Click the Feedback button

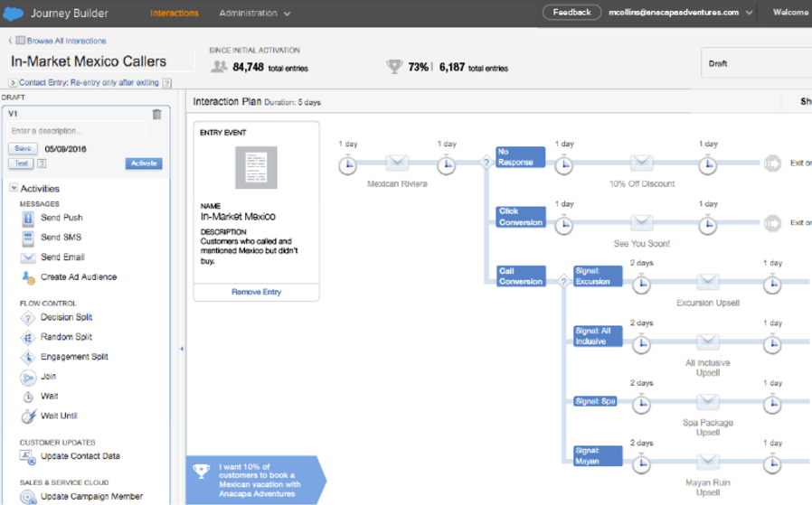(x=571, y=12)
